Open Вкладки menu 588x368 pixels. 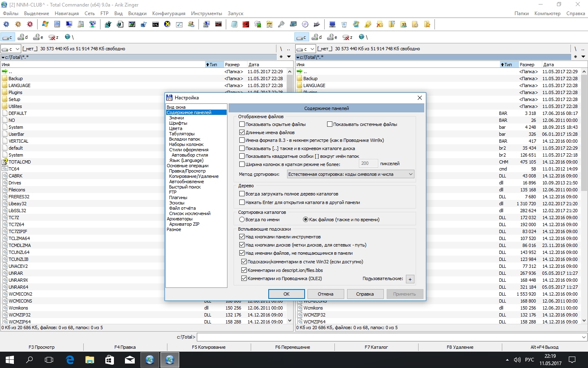137,13
